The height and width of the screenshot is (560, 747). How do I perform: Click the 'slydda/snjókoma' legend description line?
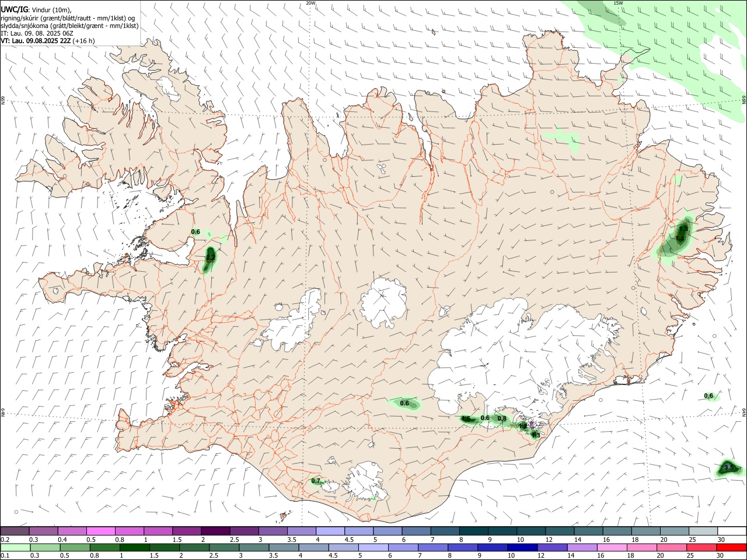(69, 26)
